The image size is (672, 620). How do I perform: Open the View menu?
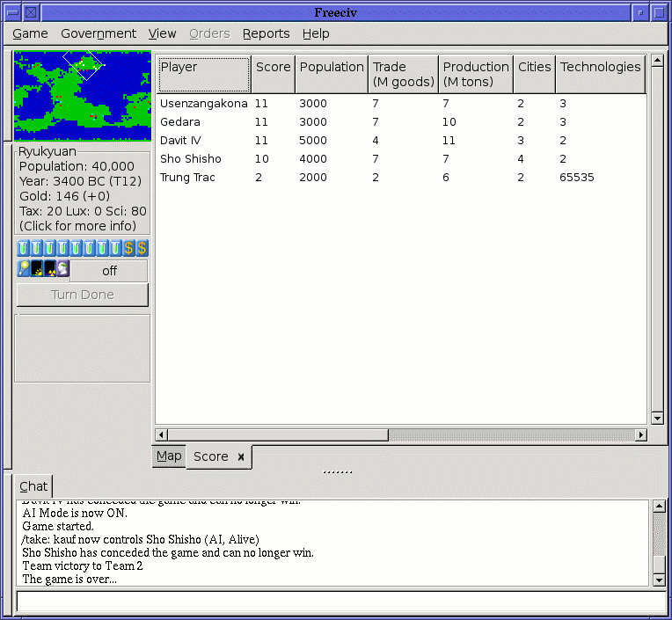point(163,33)
